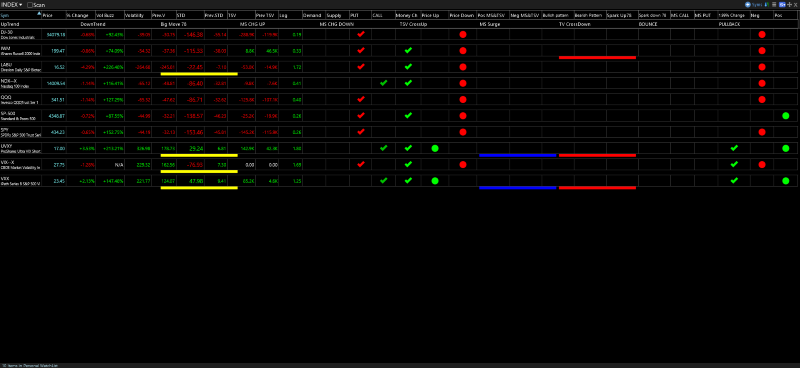This screenshot has width=800, height=368.
Task: Click the red Neg dot in VIX--X row
Action: pyautogui.click(x=762, y=165)
